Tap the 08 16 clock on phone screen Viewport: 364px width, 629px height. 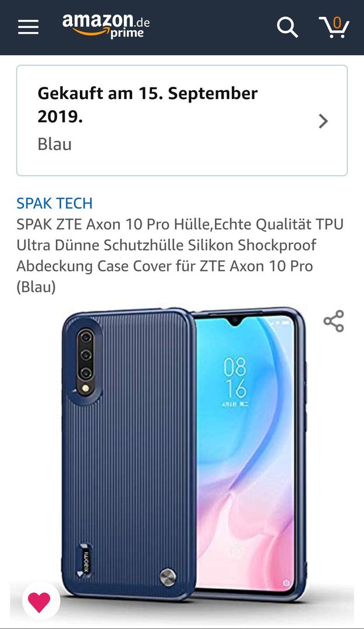tap(235, 378)
